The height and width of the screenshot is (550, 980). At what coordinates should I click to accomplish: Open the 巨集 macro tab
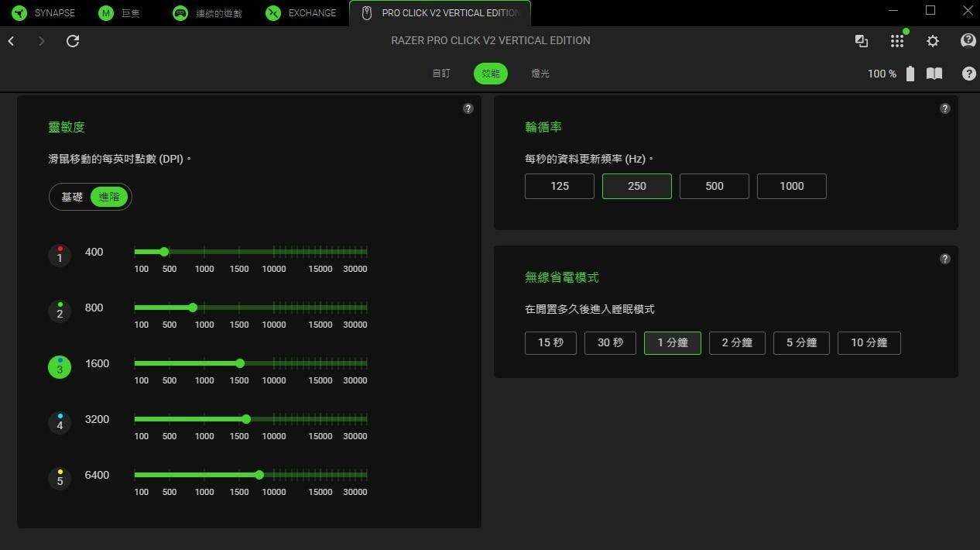point(120,13)
